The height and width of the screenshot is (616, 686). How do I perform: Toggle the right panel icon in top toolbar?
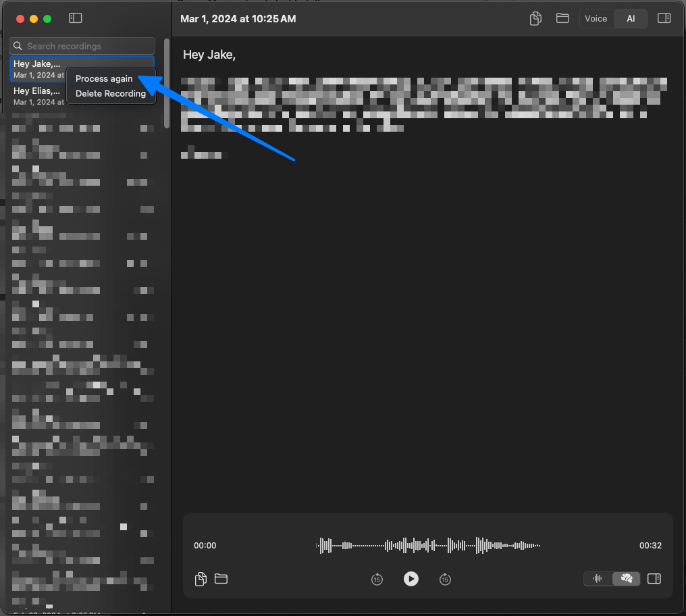pyautogui.click(x=664, y=18)
